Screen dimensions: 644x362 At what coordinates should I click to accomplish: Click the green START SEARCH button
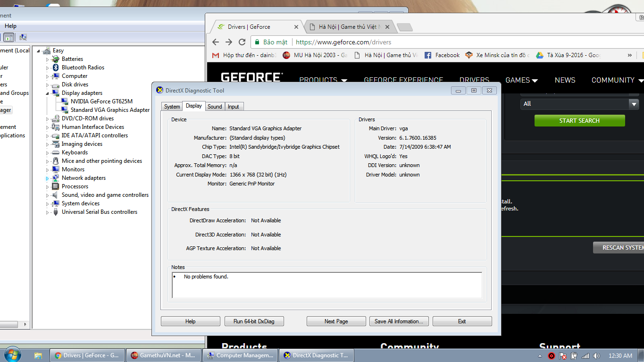coord(579,121)
